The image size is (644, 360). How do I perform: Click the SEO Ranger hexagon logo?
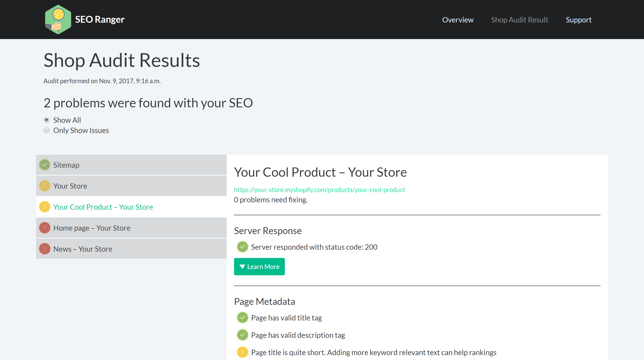coord(58,20)
